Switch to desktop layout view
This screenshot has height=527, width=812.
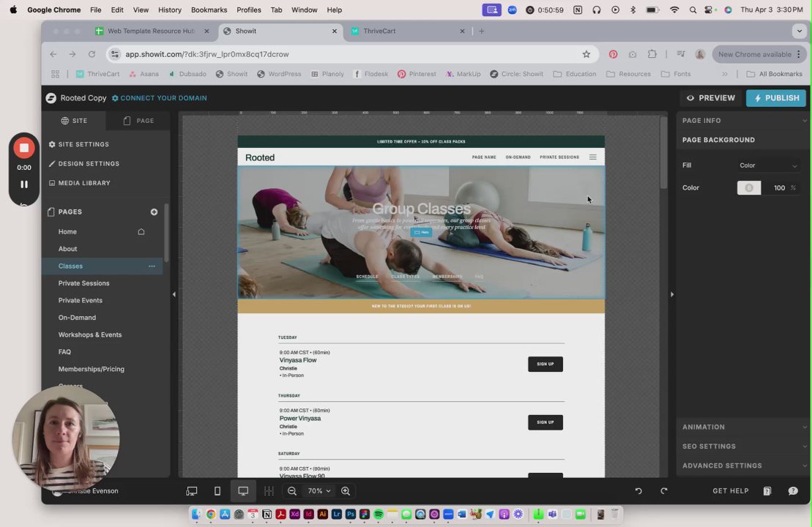point(243,490)
